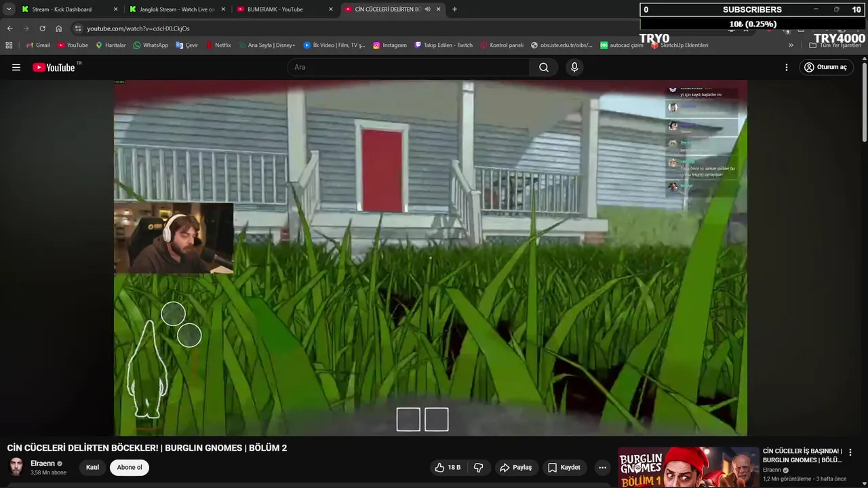Save video with Kaydet button
The image size is (868, 488).
click(564, 467)
